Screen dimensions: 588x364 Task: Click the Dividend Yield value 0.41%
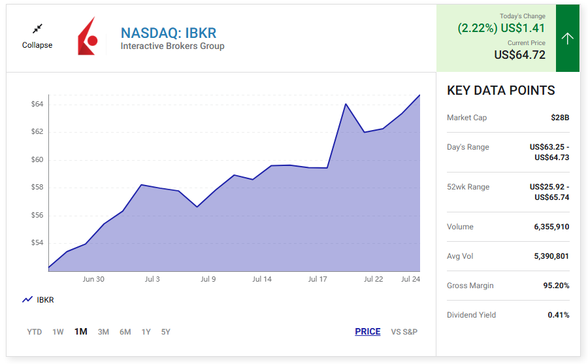pos(559,315)
